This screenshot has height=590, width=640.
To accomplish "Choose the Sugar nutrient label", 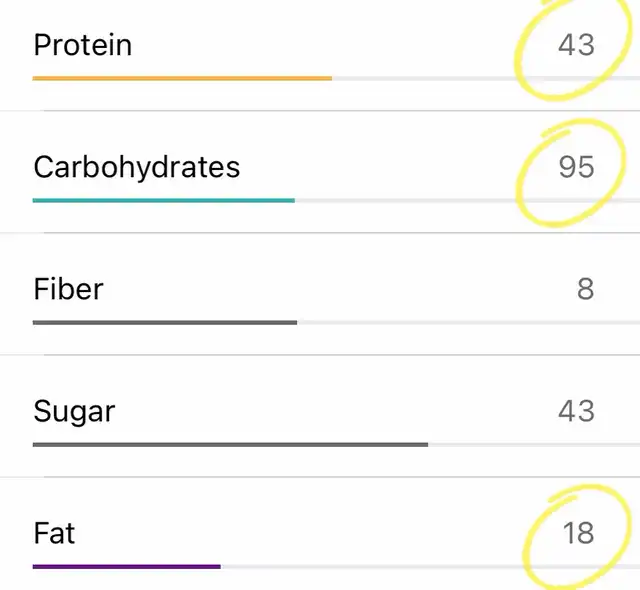I will pos(74,411).
